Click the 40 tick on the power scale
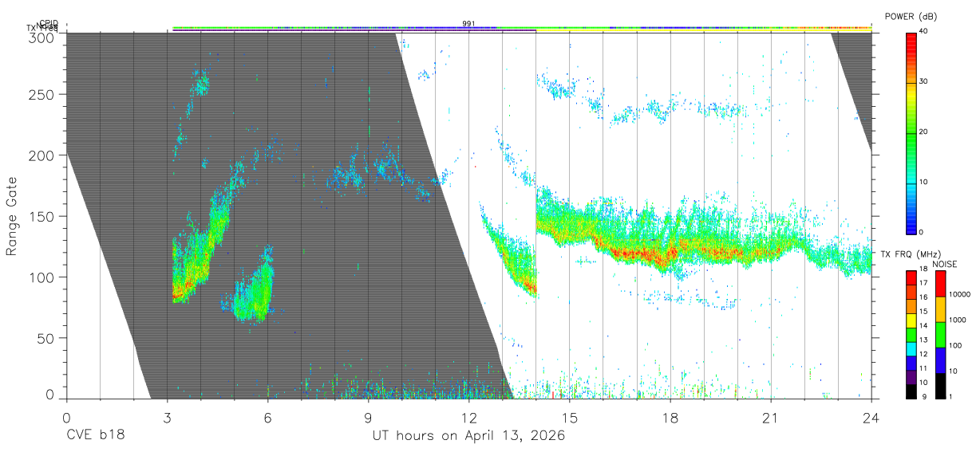This screenshot has height=452, width=980. click(923, 32)
